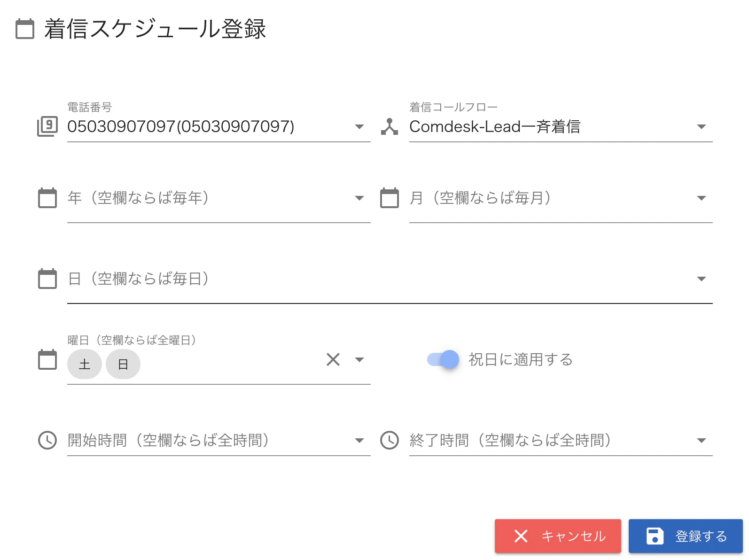The height and width of the screenshot is (560, 749).
Task: Click the 着信コールフロー field label
Action: (453, 107)
